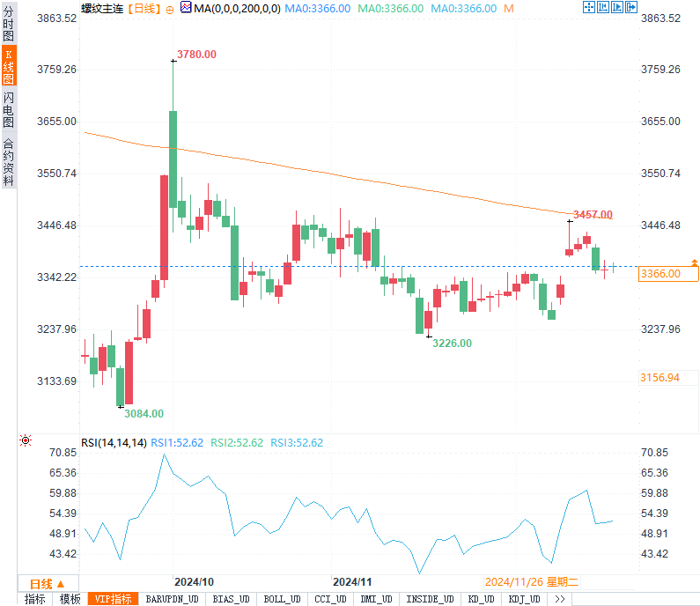
Task: Click the red sun settings icon beside RSI
Action: pyautogui.click(x=26, y=440)
